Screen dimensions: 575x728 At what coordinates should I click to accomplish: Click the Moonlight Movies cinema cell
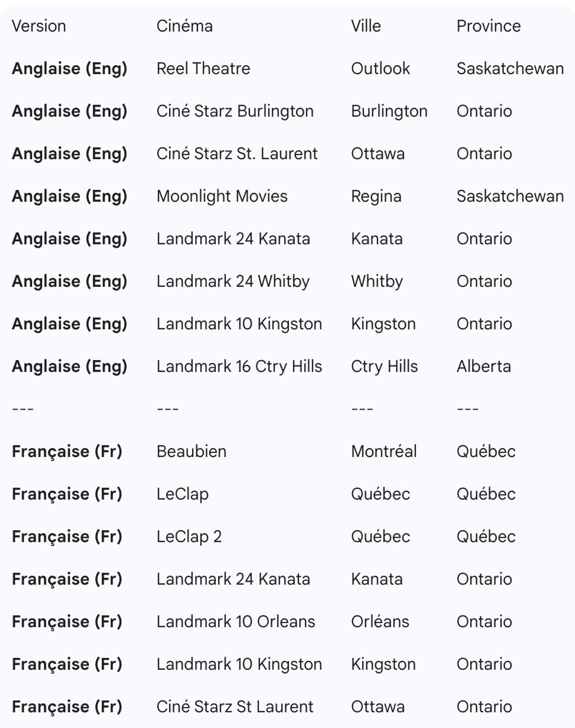point(222,196)
